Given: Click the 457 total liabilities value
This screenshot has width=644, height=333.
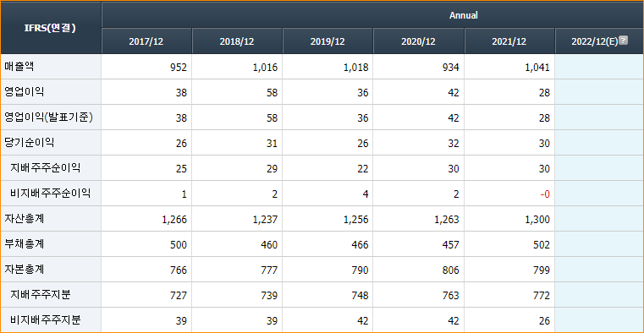Looking at the screenshot, I should pyautogui.click(x=450, y=245).
